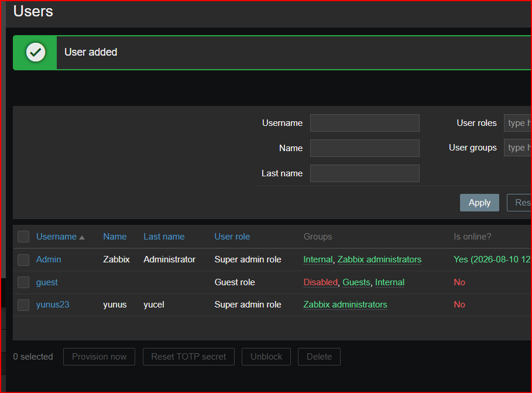Click the 'yunus' name cell
532x393 pixels.
point(115,305)
